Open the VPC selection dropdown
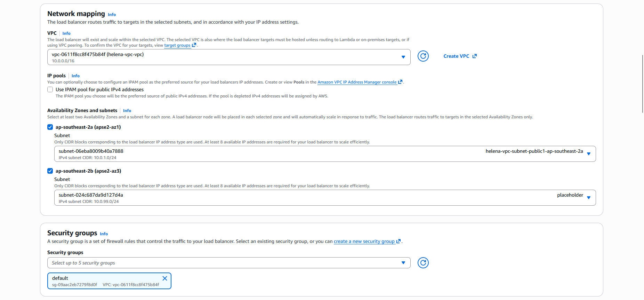Image resolution: width=644 pixels, height=300 pixels. click(403, 57)
